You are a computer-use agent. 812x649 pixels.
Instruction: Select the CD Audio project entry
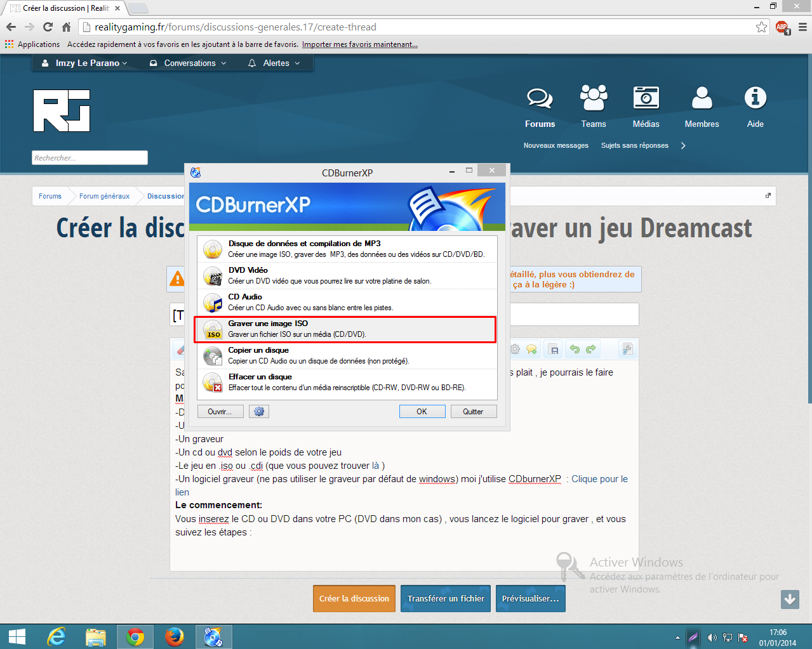[347, 302]
